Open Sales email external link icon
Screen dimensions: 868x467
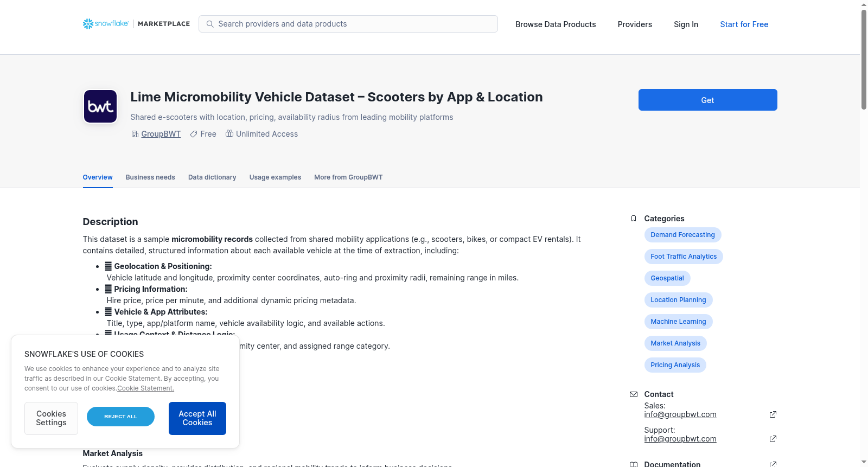[x=773, y=414]
